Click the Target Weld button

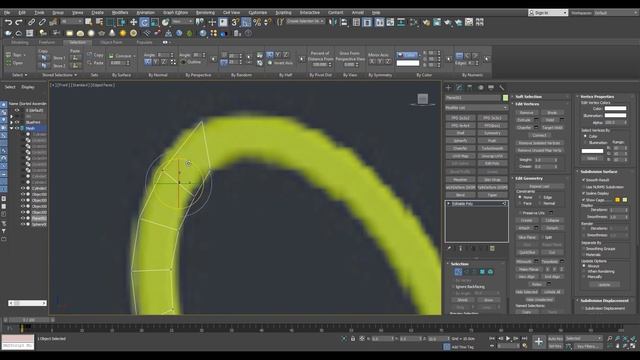pos(552,128)
